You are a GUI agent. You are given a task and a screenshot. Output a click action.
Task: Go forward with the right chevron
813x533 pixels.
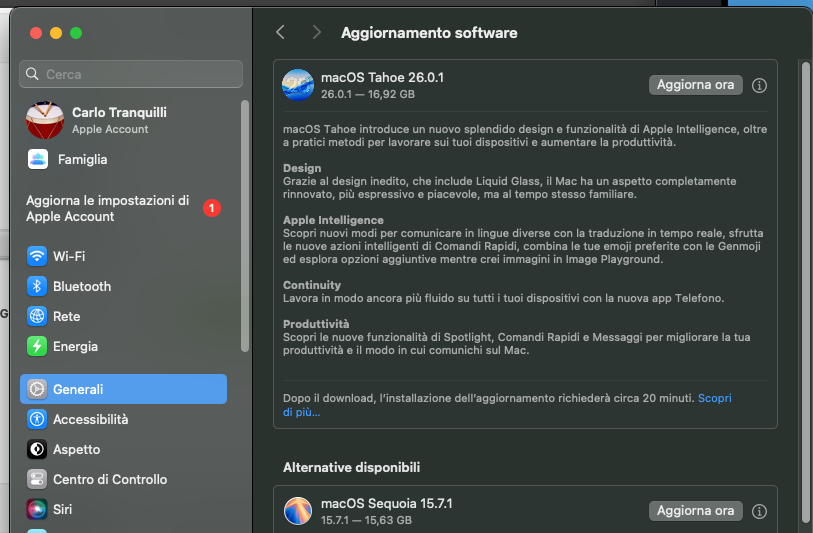tap(316, 33)
